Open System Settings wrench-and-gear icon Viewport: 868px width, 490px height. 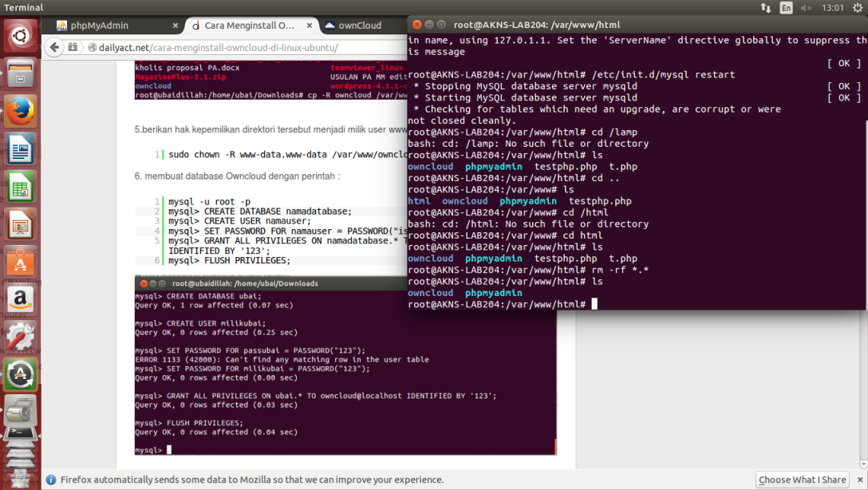[x=21, y=338]
